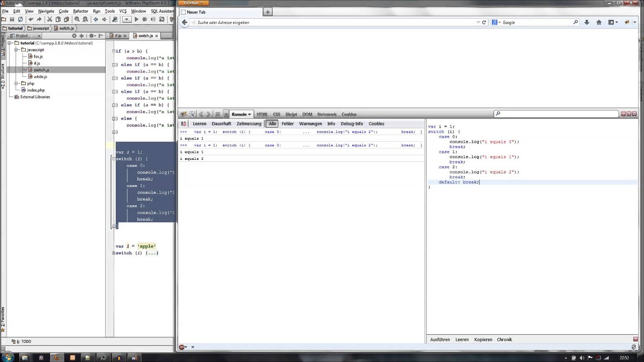
Task: Open the Navigate menu in PhpStorm
Action: (x=46, y=11)
